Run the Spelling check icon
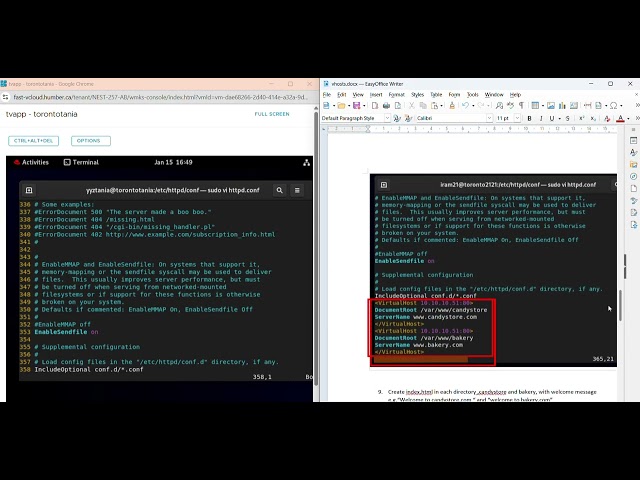The height and width of the screenshot is (480, 640). click(511, 106)
